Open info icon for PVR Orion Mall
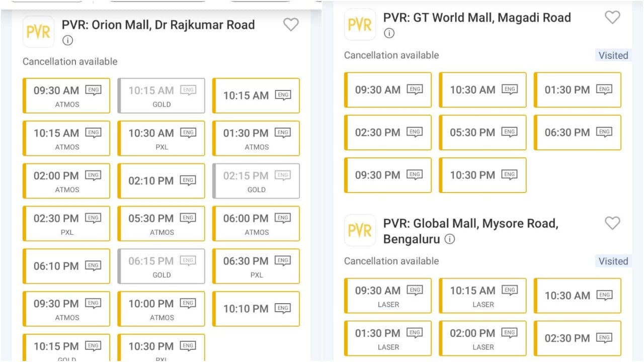 (67, 41)
